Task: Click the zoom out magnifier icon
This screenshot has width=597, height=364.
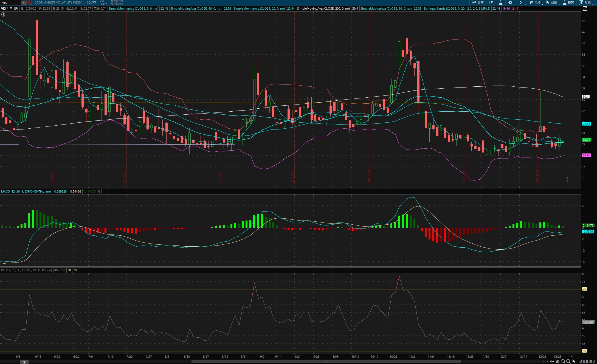Action: 568,362
